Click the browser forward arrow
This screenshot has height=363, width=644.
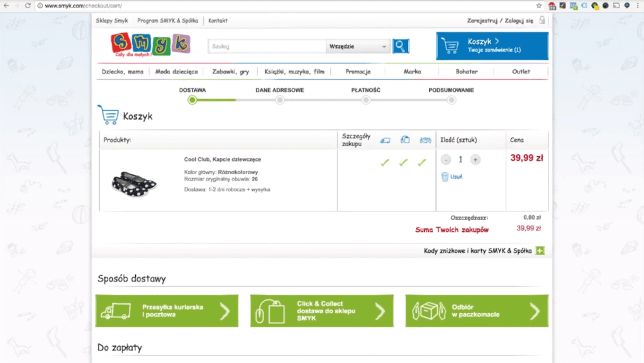[x=17, y=5]
